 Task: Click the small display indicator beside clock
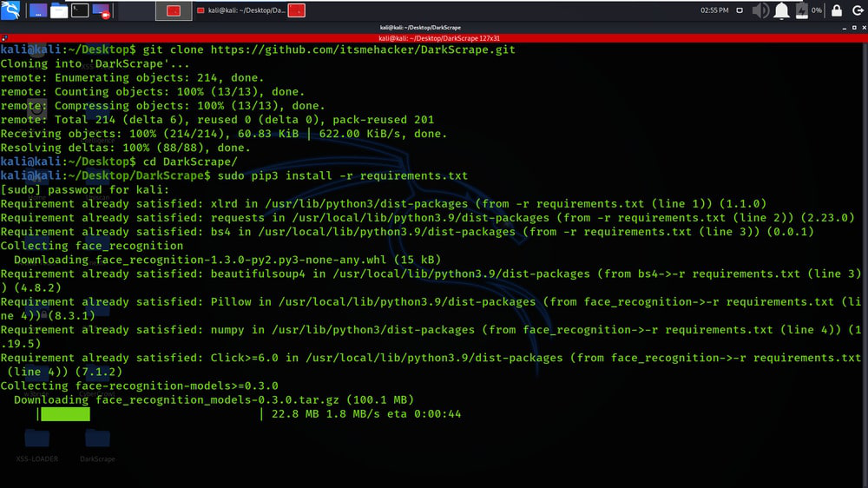740,10
